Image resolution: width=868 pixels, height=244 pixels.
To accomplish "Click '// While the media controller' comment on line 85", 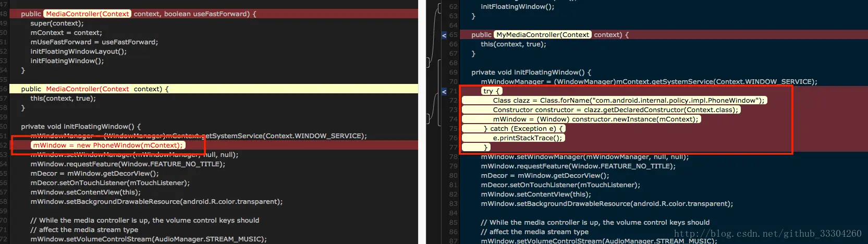I will coord(595,223).
